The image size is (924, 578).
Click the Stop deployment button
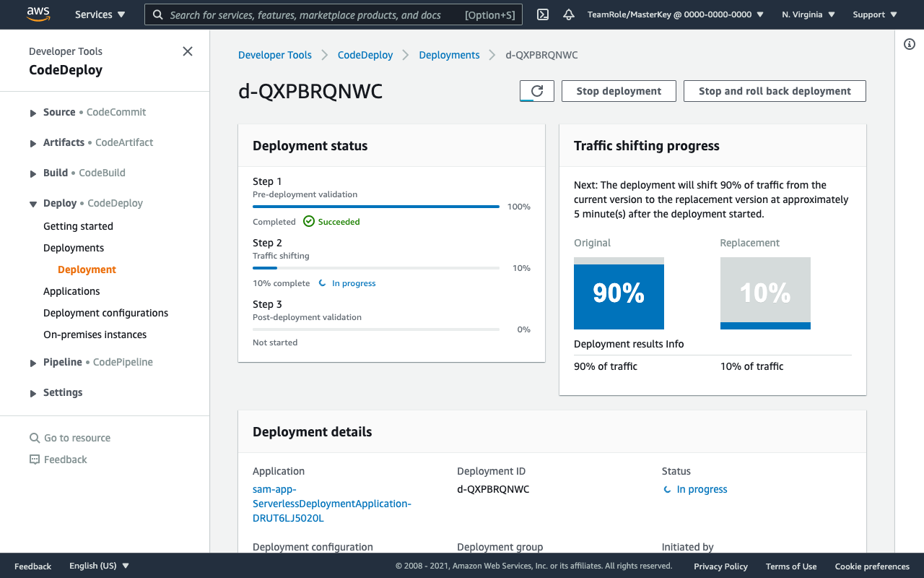[619, 91]
